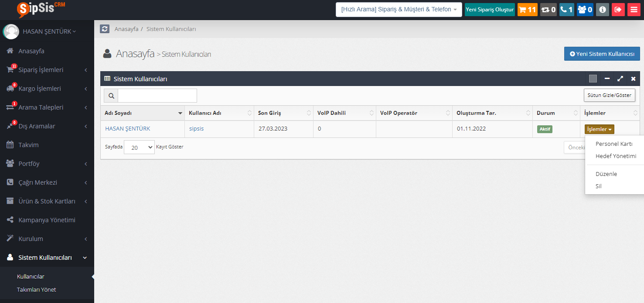
Task: Expand the panel to fullscreen
Action: (620, 79)
